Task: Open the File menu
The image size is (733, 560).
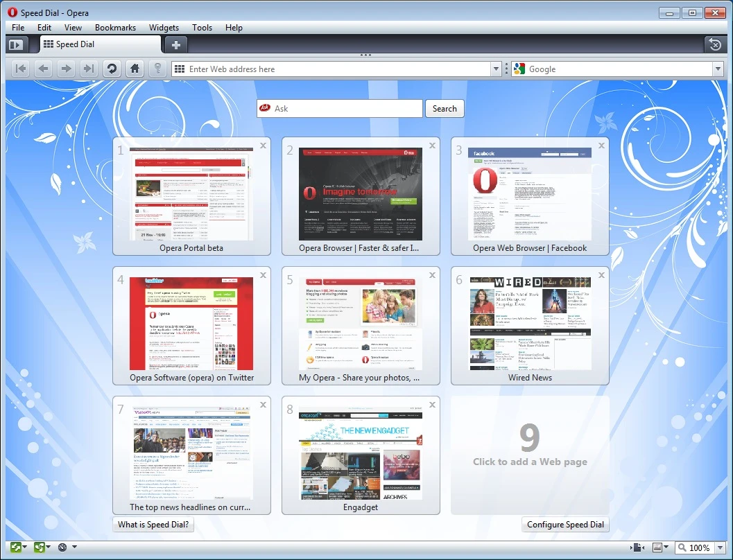Action: tap(18, 28)
